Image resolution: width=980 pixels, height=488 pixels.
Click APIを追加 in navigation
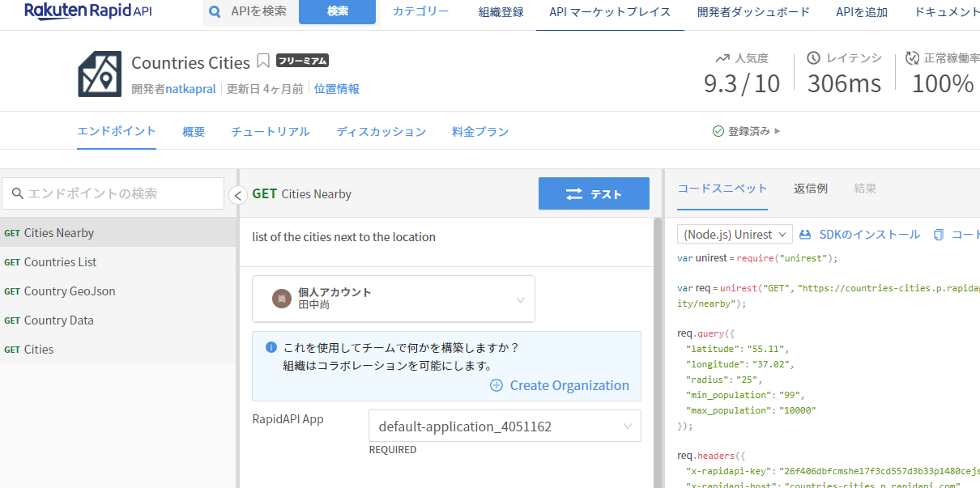[862, 12]
